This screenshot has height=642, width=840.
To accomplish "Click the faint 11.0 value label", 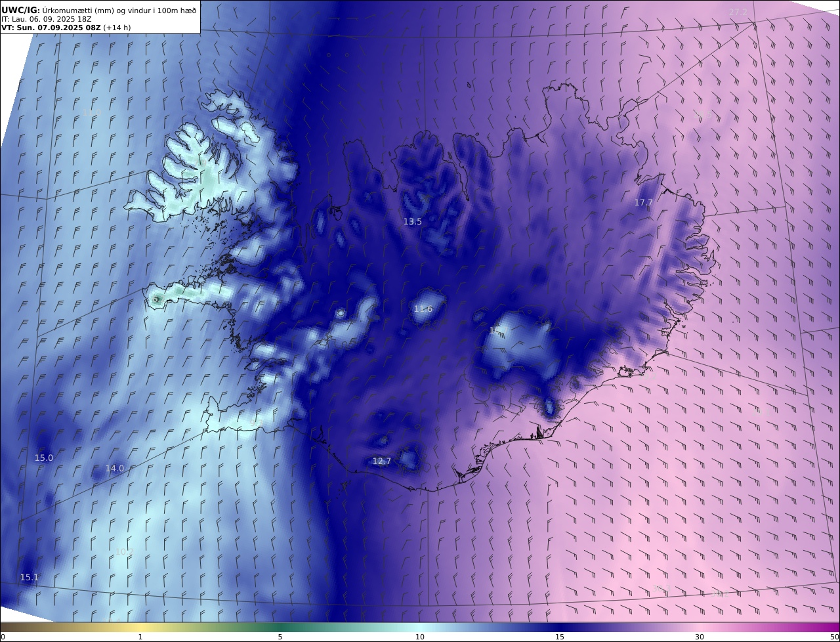I will 92,113.
